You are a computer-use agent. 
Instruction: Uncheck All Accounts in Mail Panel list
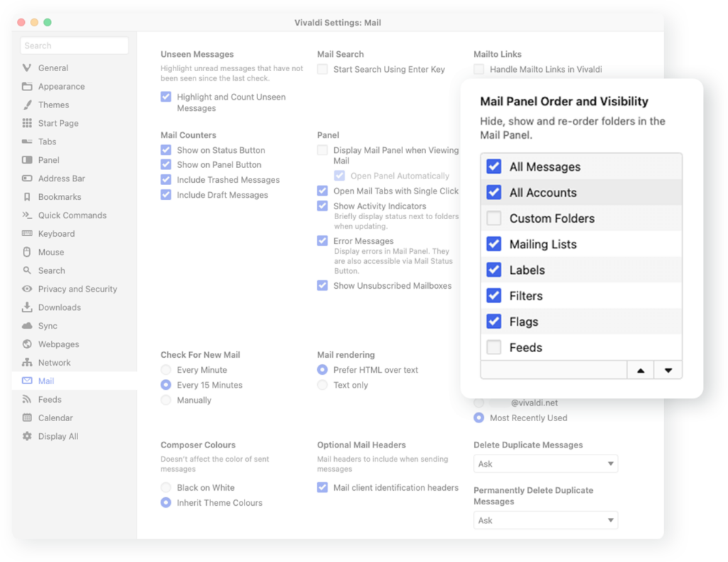coord(494,192)
